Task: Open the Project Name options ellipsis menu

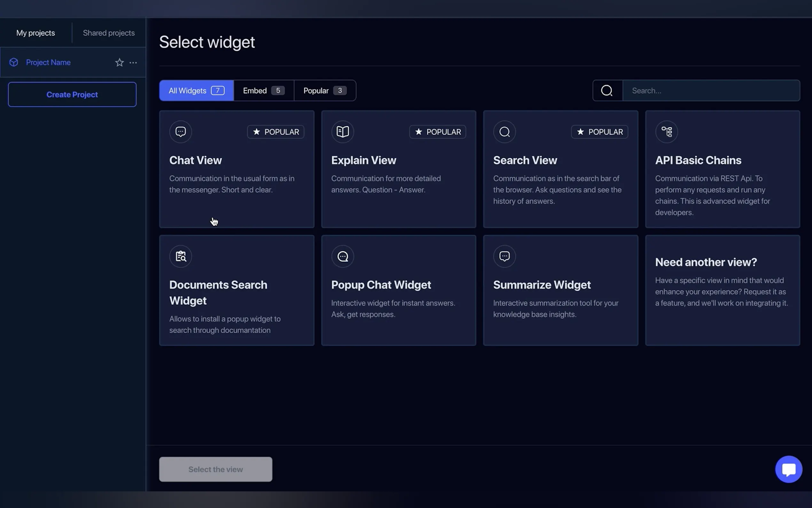Action: click(133, 62)
